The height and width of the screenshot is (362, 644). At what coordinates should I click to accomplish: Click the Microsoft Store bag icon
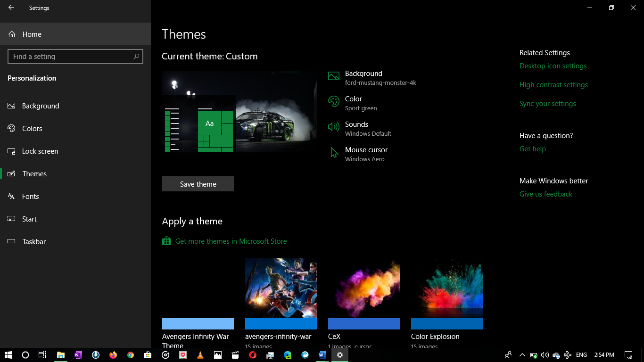(166, 241)
